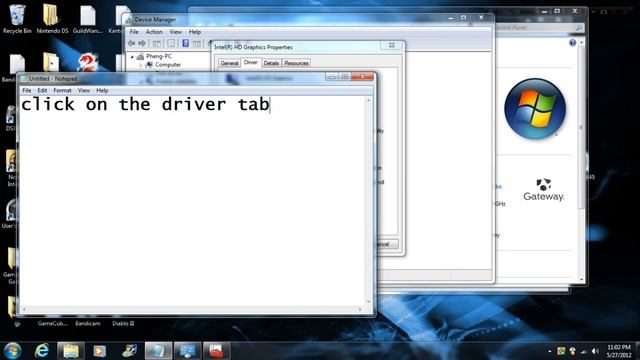
Task: Switch to Resources tab in Graphics Properties
Action: click(296, 63)
